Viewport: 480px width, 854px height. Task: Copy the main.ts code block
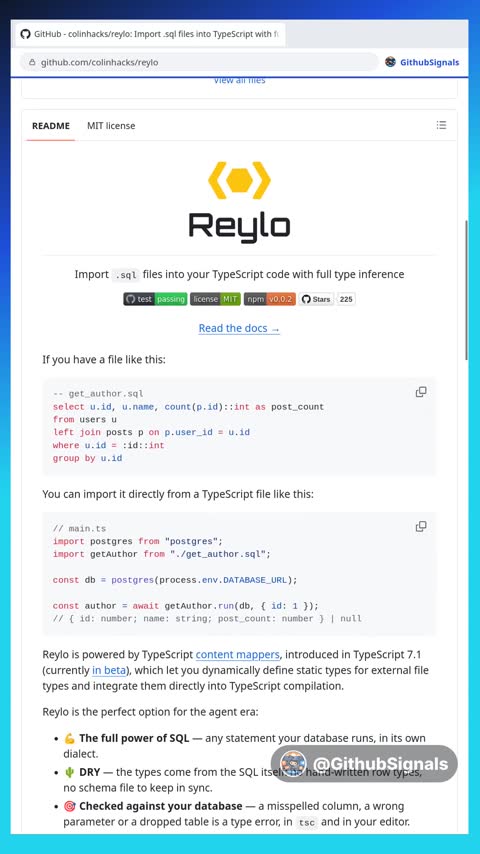click(x=421, y=527)
